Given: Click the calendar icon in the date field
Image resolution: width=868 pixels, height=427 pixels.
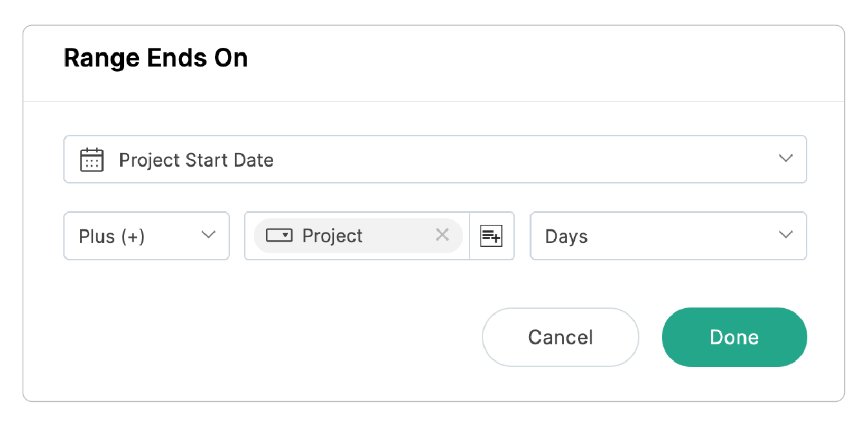Looking at the screenshot, I should pyautogui.click(x=92, y=160).
